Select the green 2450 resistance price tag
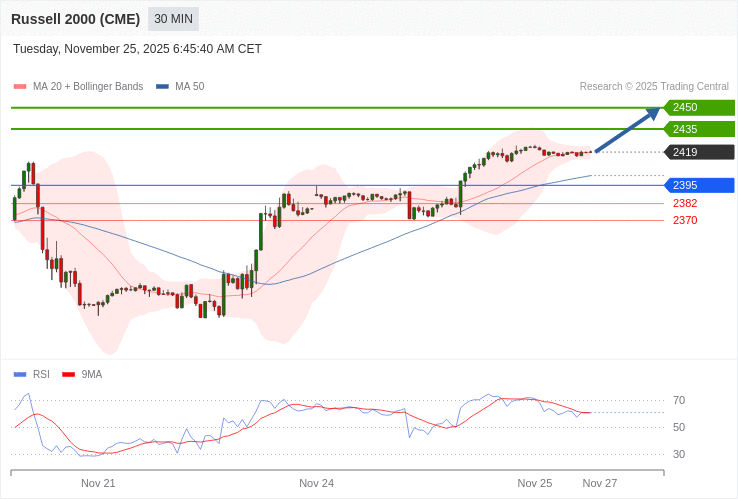The height and width of the screenshot is (500, 738). tap(699, 108)
